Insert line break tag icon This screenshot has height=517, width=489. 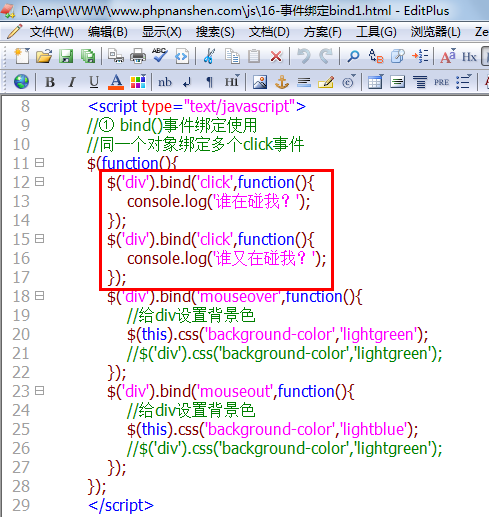(187, 82)
